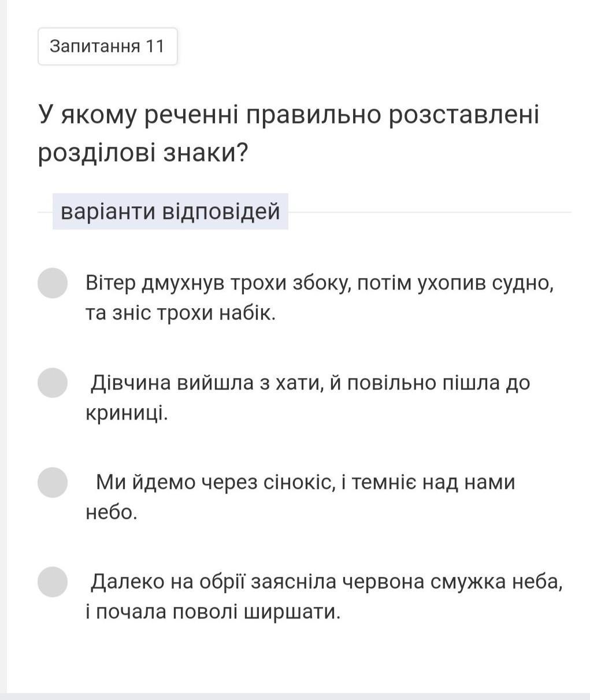Choose radio option 'Дівчина вийшла з хати'
The height and width of the screenshot is (700, 590).
53,383
